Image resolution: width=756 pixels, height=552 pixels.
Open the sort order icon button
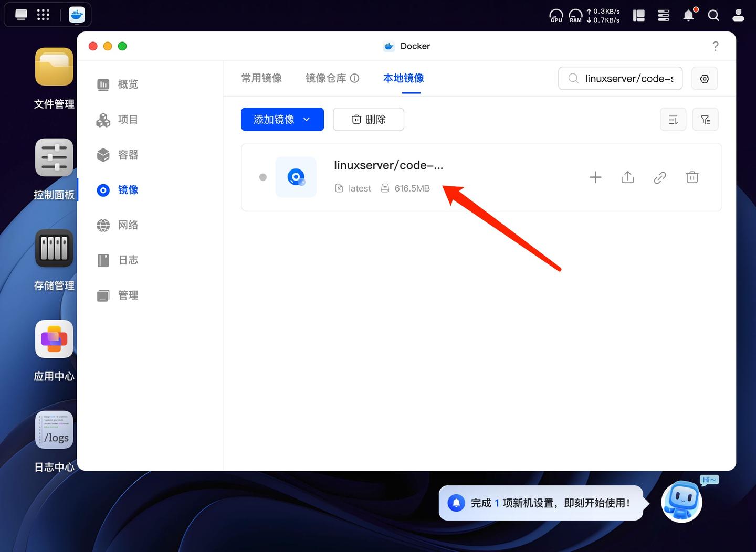(673, 120)
